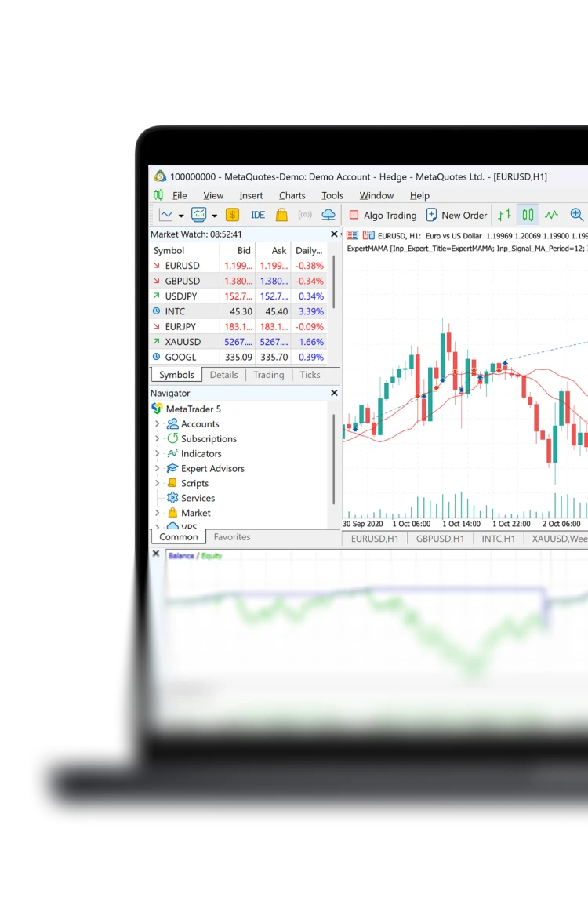
Task: Open the Window menu
Action: coord(376,196)
